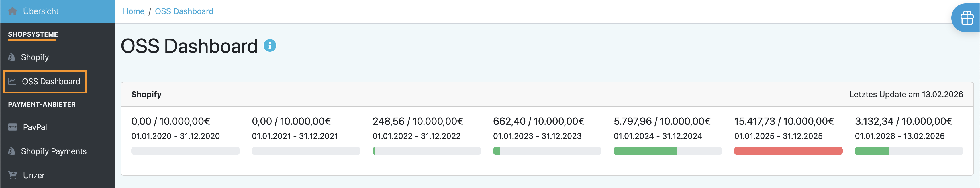Click the Shopify card header title

[x=146, y=94]
